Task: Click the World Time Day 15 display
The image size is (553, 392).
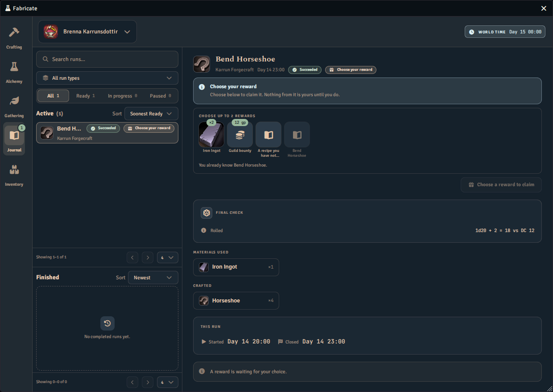Action: point(505,32)
